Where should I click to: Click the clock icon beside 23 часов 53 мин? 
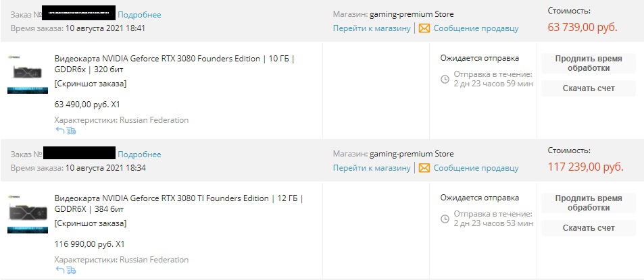click(445, 218)
